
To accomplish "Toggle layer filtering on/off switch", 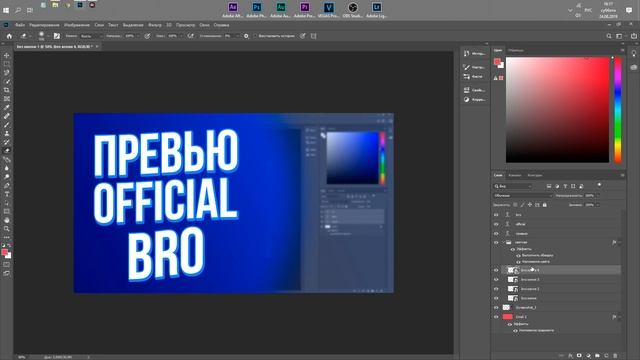I will pos(599,185).
